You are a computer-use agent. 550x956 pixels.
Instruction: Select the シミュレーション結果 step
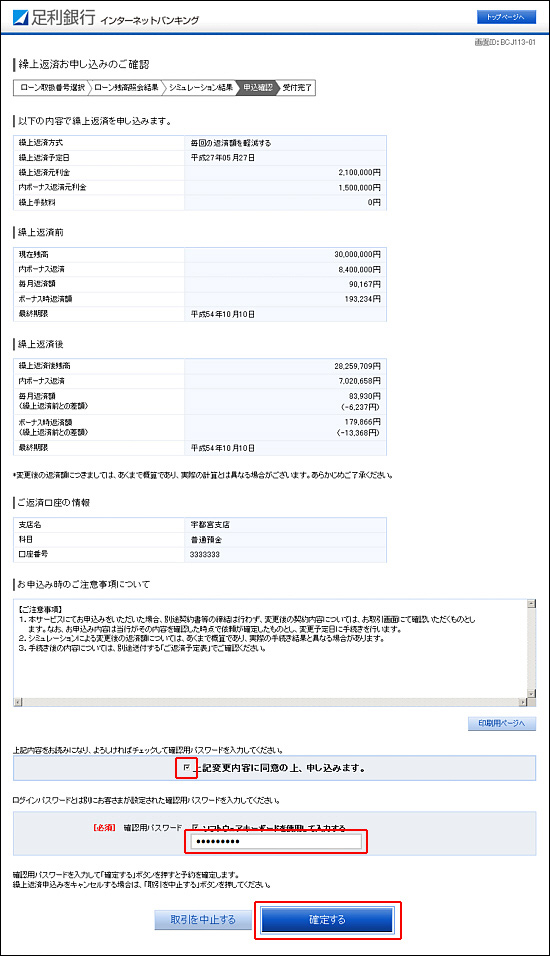[x=201, y=88]
